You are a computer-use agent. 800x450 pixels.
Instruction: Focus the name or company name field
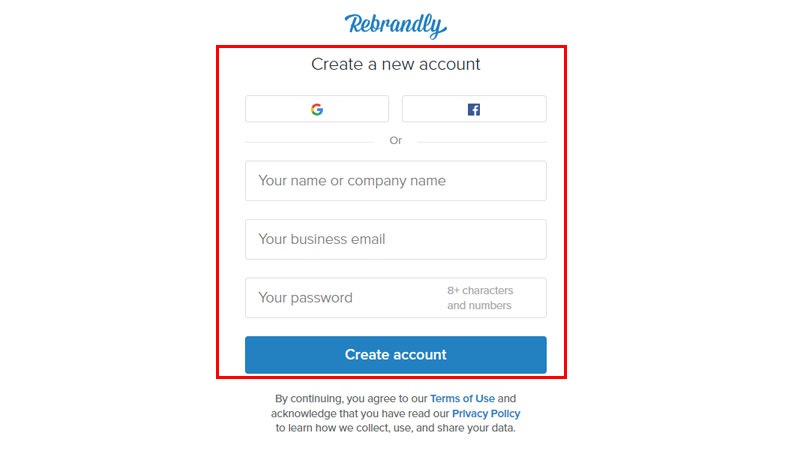(395, 181)
